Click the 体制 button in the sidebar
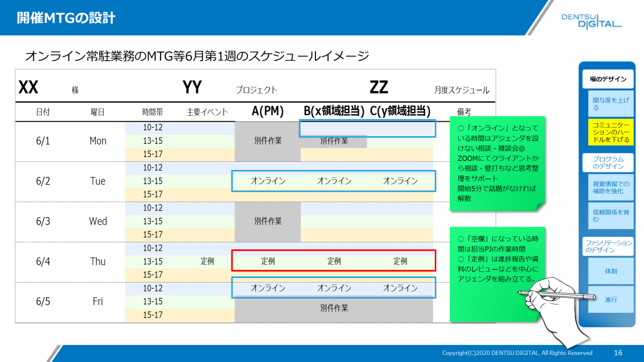Viewport: 644px width, 362px height. click(610, 270)
